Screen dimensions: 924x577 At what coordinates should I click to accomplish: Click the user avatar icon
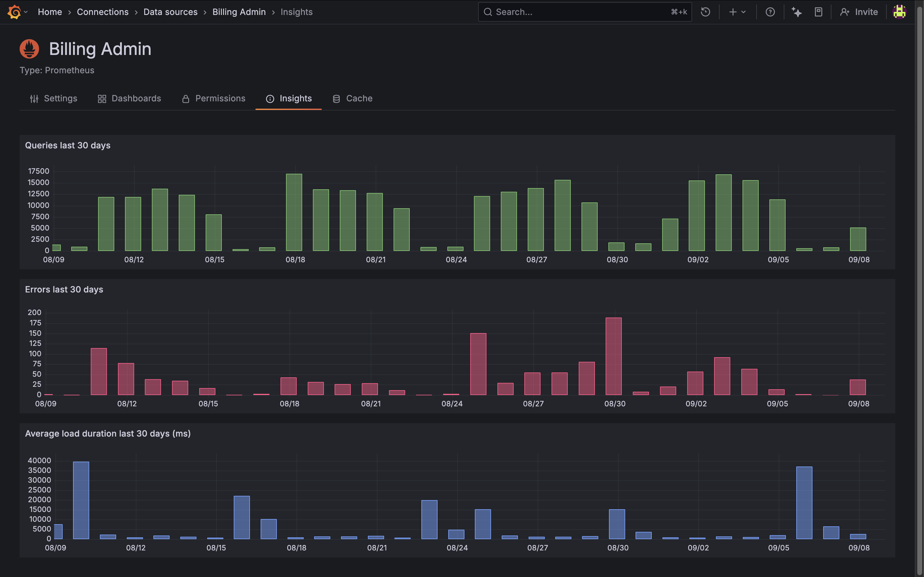900,12
